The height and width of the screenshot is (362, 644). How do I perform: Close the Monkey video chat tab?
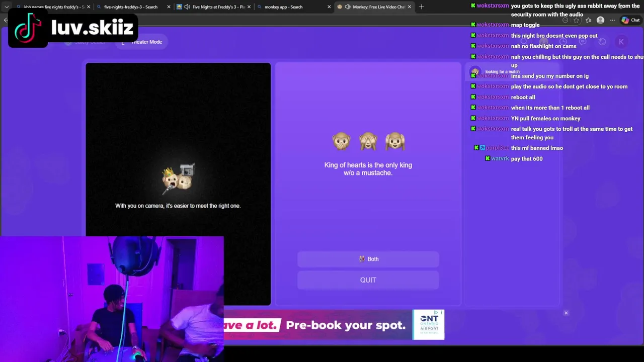click(x=410, y=7)
